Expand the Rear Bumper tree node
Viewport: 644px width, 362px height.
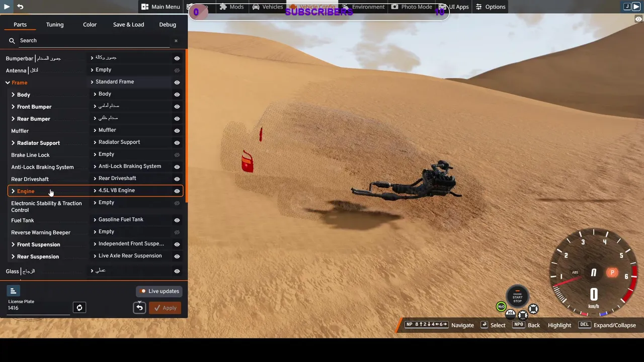tap(13, 119)
